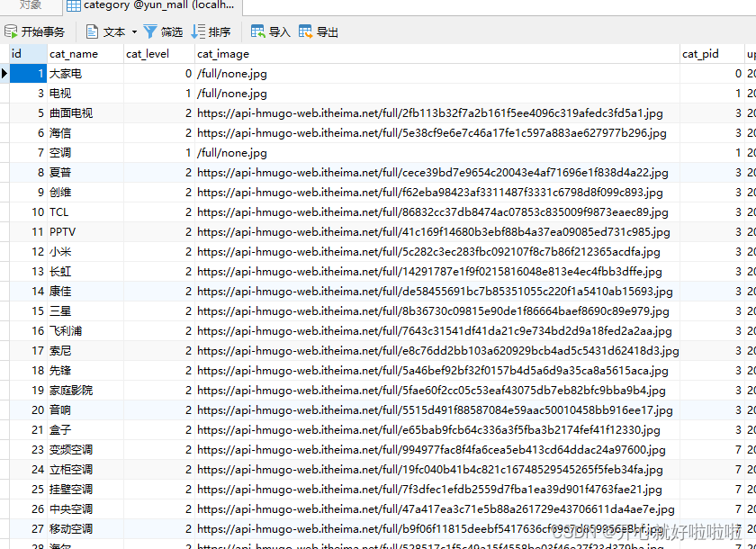Select the cell 夏普
Image resolution: width=756 pixels, height=549 pixels.
click(85, 172)
